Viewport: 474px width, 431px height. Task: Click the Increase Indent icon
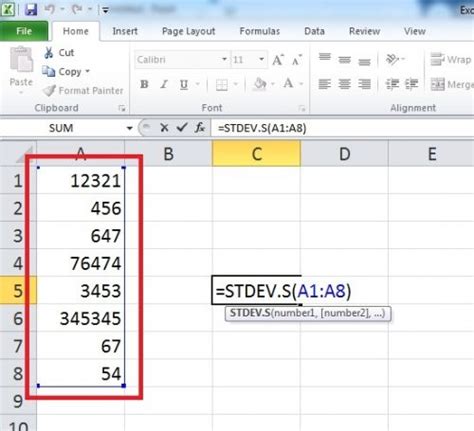(412, 84)
